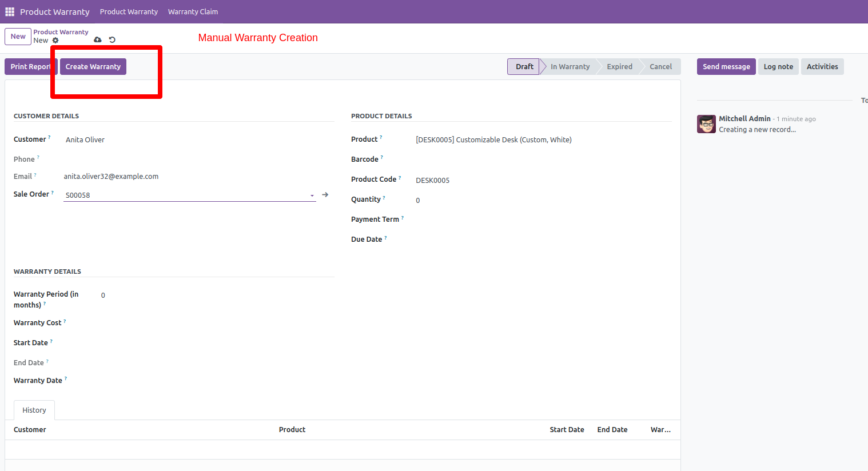Discard changes with the undo arrow icon
The height and width of the screenshot is (471, 868).
pos(112,40)
